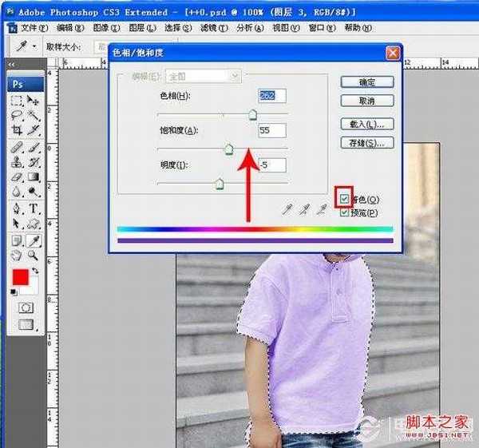Choose the Hand tool
Screen dimensions: 479x448
tap(16, 256)
